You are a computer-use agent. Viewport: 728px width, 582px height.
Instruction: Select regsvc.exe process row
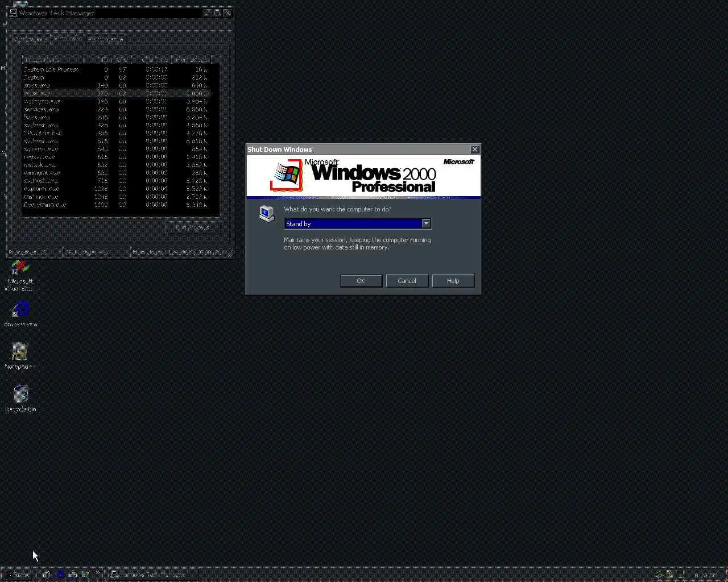pyautogui.click(x=117, y=157)
